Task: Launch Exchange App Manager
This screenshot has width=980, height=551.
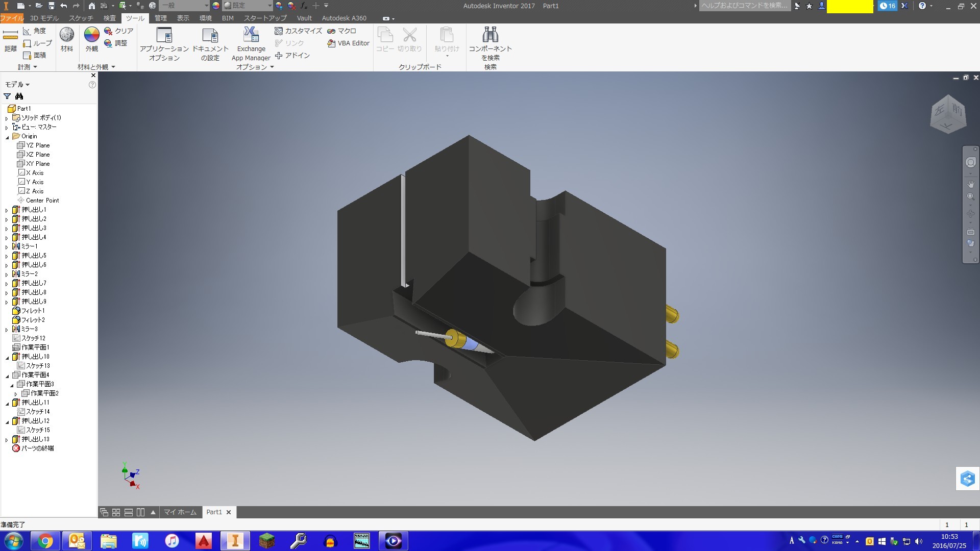Action: pos(251,43)
